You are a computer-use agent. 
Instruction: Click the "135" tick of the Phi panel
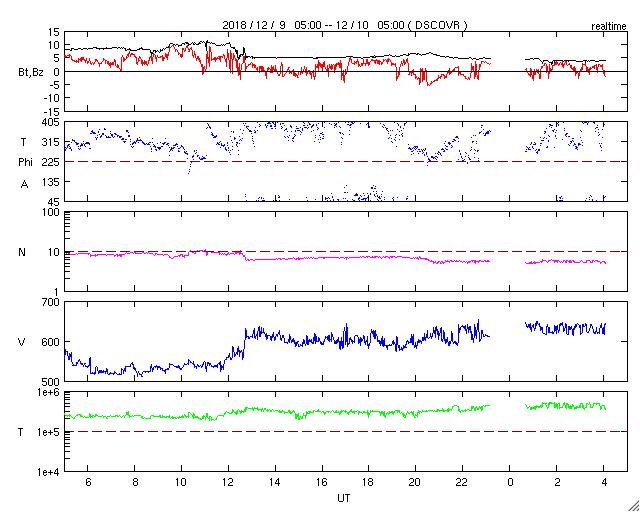[x=51, y=182]
